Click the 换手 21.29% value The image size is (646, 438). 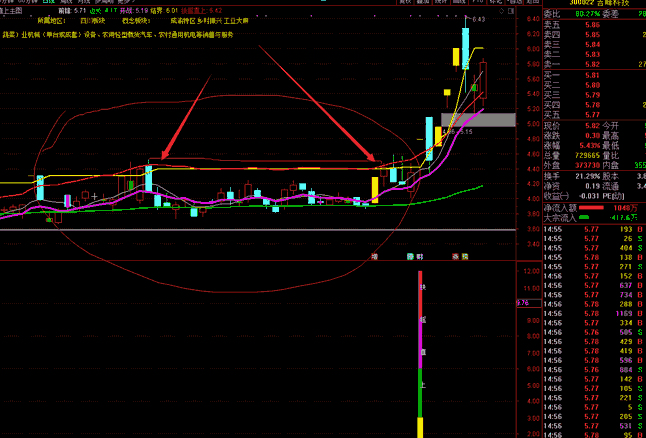[589, 176]
